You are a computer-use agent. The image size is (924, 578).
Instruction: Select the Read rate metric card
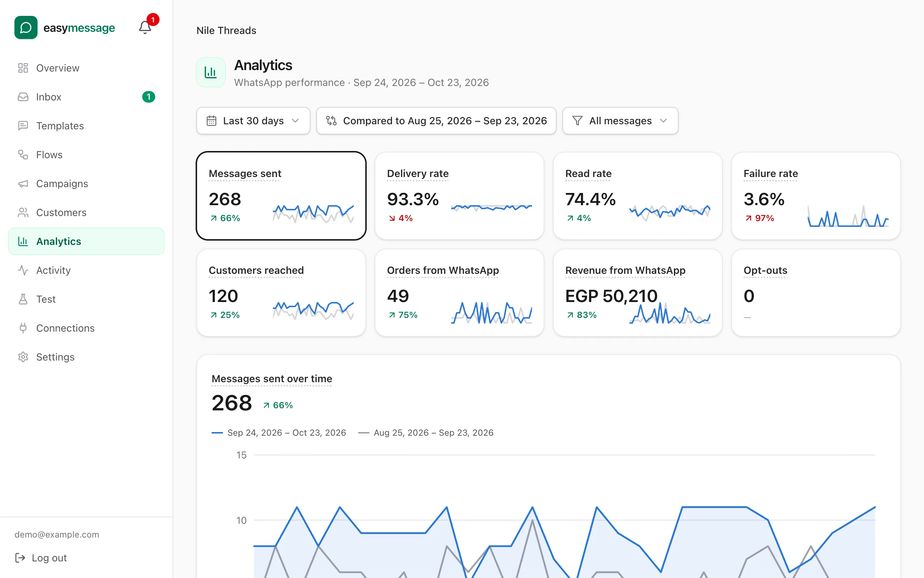(x=638, y=196)
